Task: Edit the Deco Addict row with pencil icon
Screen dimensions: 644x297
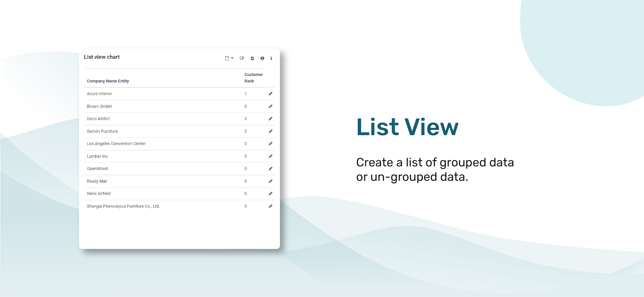Action: tap(270, 119)
